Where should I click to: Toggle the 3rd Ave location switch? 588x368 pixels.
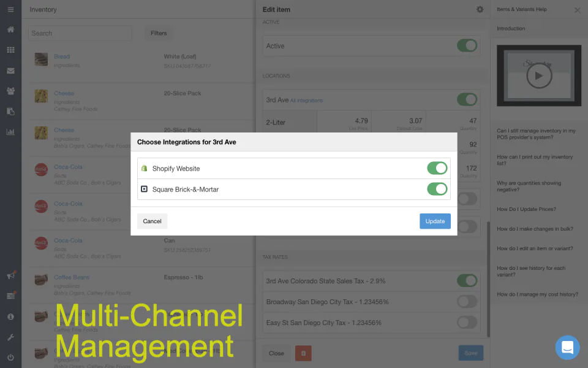(x=467, y=99)
